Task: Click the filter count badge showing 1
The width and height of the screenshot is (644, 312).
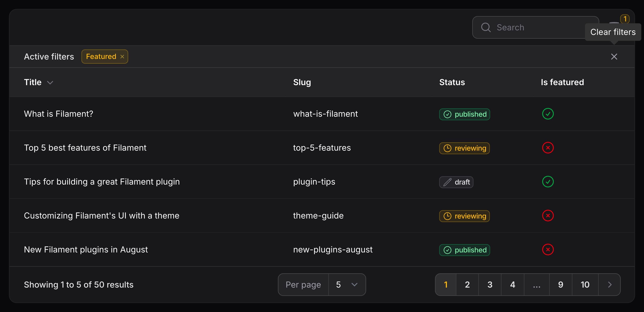Action: pos(625,19)
